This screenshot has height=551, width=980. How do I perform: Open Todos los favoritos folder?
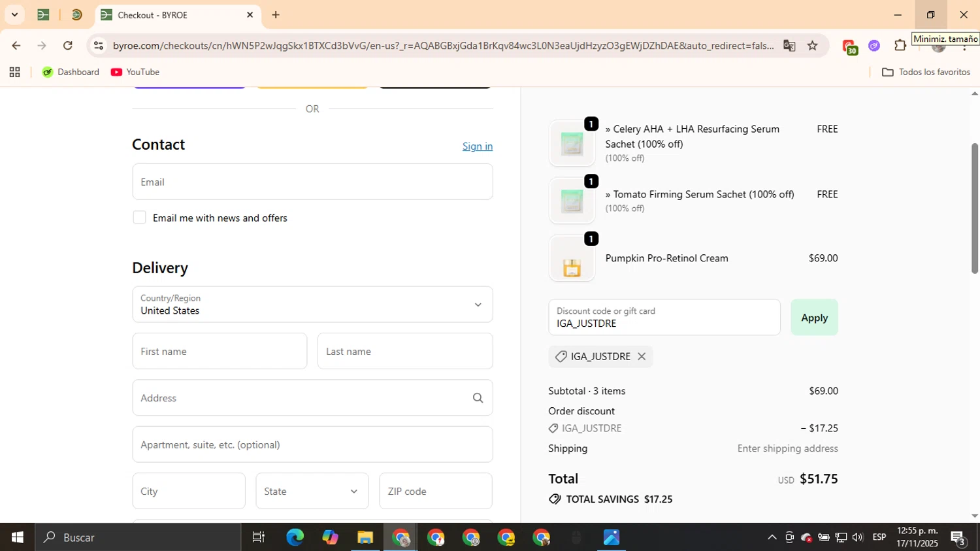point(926,72)
